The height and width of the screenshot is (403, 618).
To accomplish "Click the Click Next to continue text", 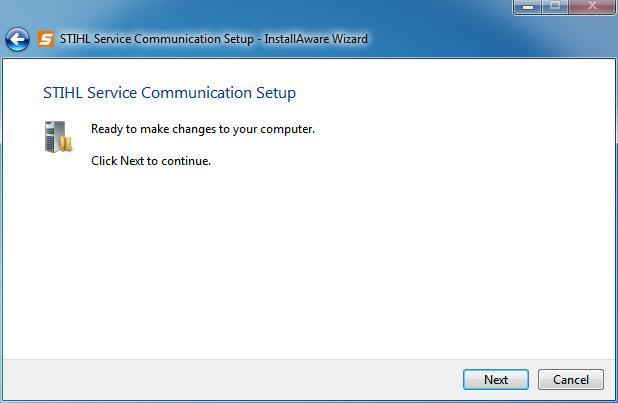I will coord(151,161).
